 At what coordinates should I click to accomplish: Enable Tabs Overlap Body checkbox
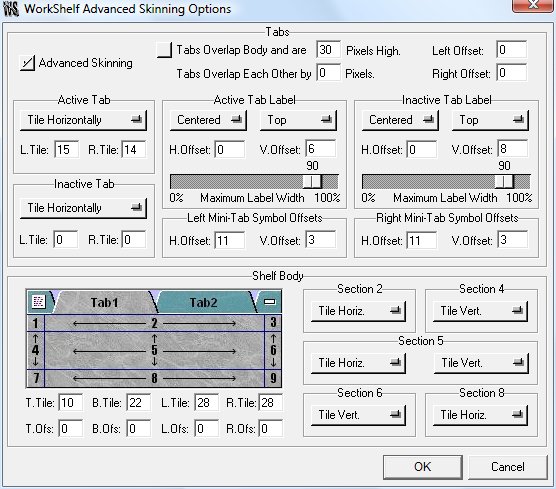(164, 50)
